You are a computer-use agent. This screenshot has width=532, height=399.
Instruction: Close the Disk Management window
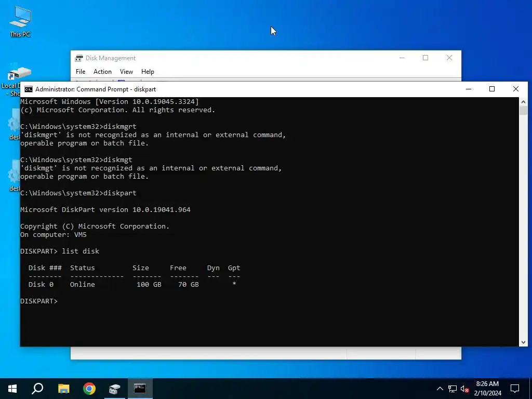click(x=449, y=58)
